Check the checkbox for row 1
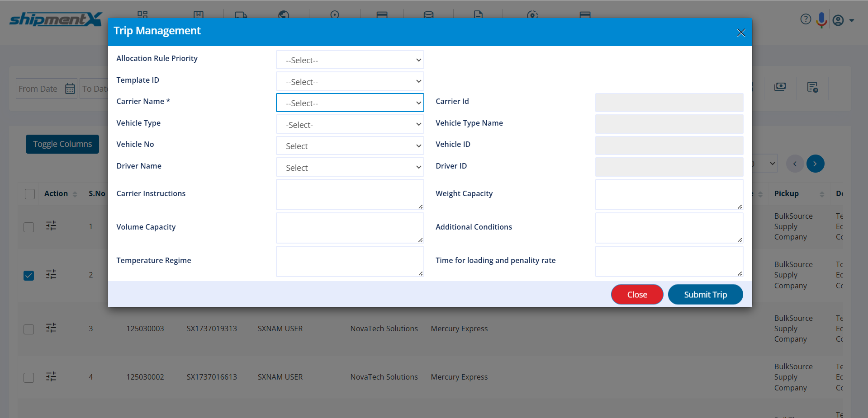 pos(29,227)
